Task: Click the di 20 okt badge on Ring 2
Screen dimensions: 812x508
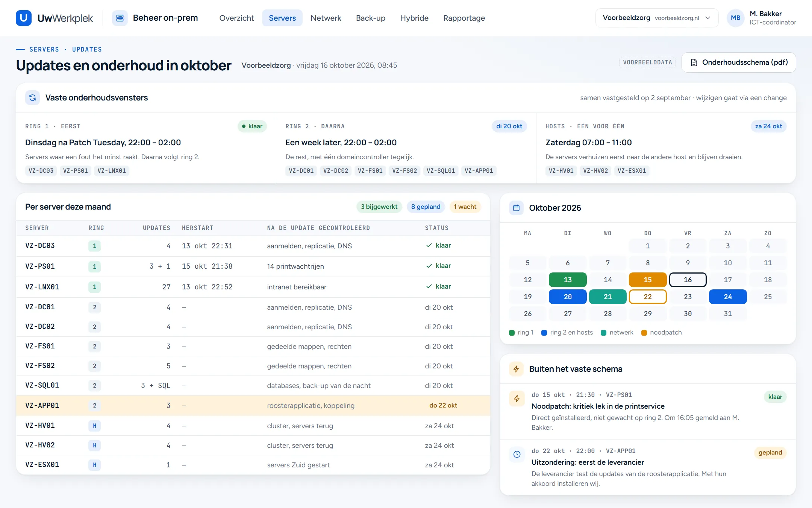Action: (509, 126)
